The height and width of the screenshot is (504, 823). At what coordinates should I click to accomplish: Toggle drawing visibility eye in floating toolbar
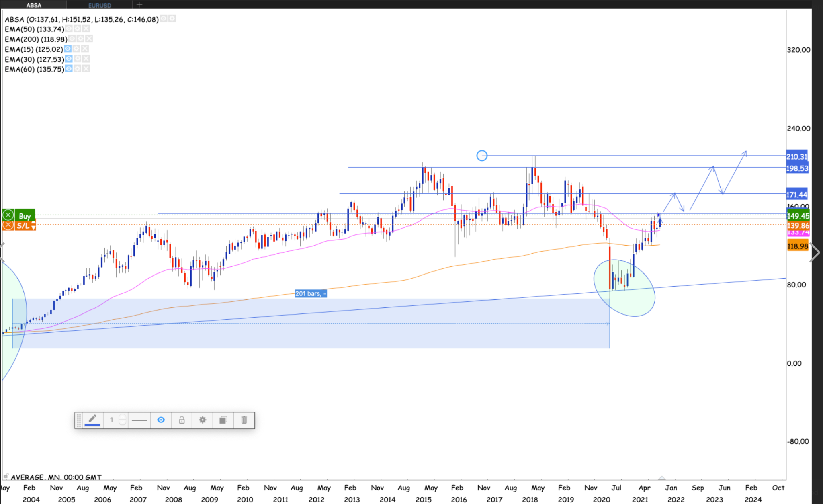(161, 420)
